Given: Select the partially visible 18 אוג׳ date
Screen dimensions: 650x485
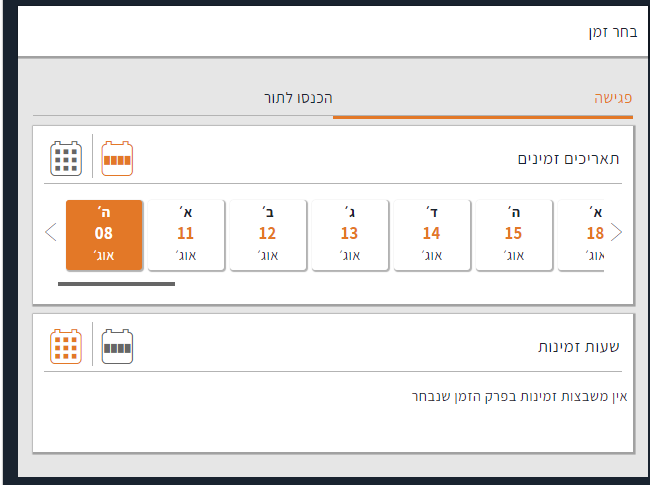Looking at the screenshot, I should pos(588,234).
